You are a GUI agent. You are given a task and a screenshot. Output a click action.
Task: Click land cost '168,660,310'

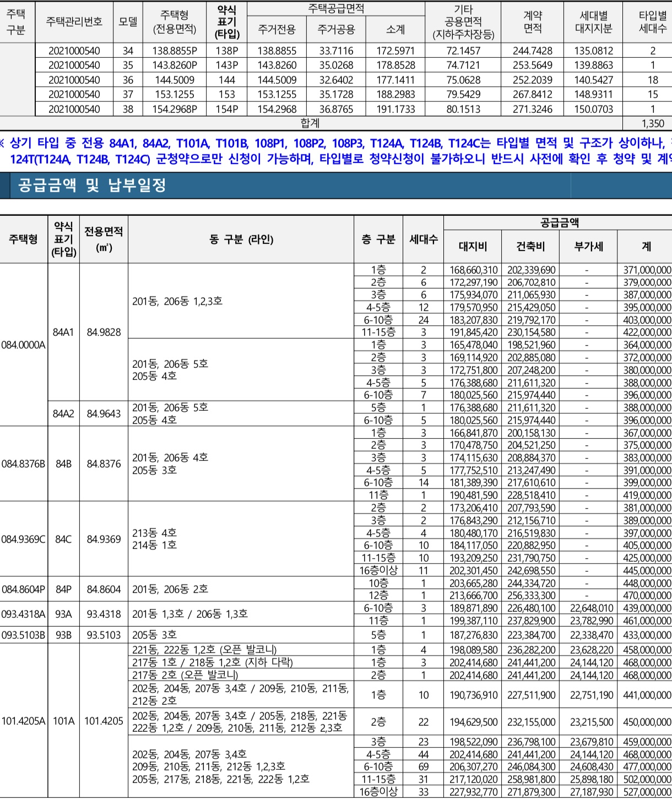(x=473, y=270)
